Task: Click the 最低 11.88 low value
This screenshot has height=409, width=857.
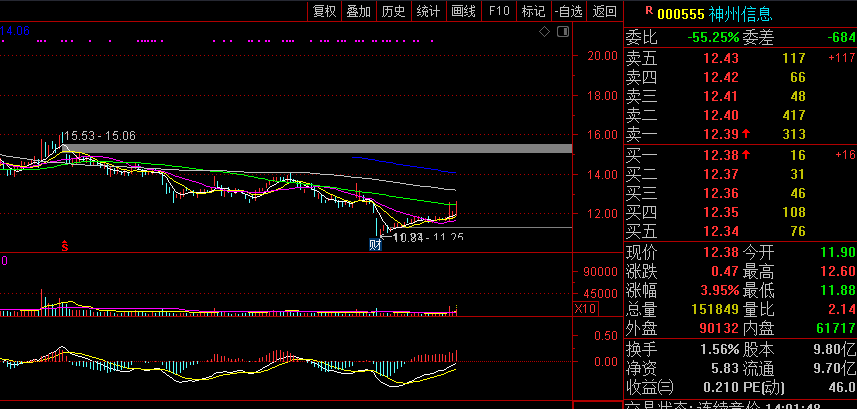Action: [838, 290]
